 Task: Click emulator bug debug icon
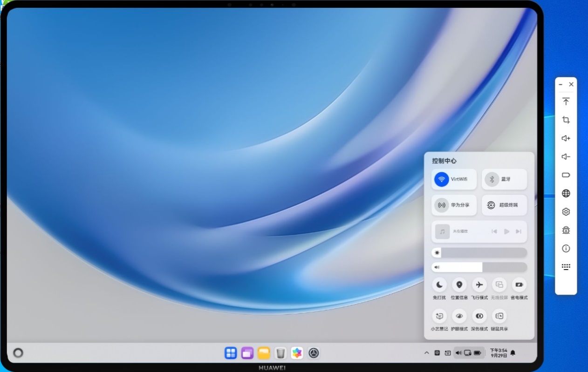pos(566,230)
